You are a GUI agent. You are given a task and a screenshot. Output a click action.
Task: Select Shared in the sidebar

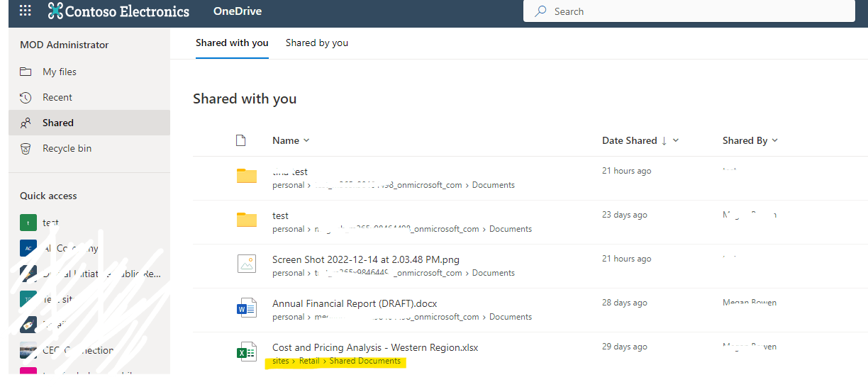[x=89, y=123]
